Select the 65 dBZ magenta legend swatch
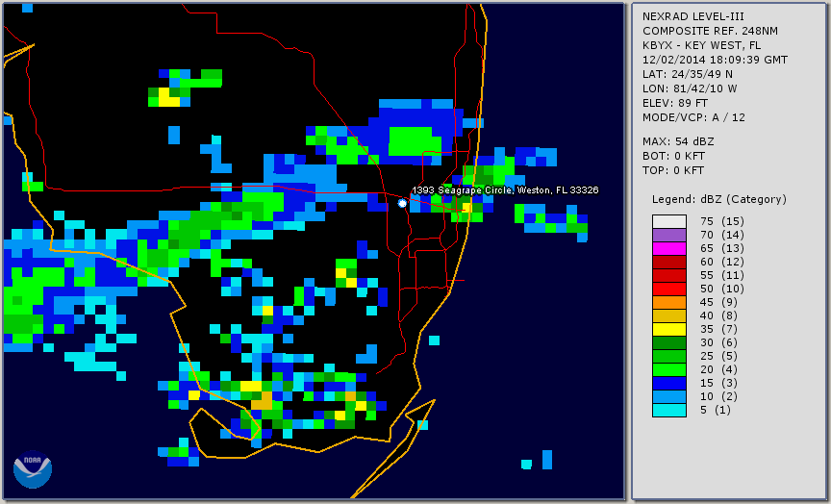The image size is (831, 504). [x=669, y=248]
